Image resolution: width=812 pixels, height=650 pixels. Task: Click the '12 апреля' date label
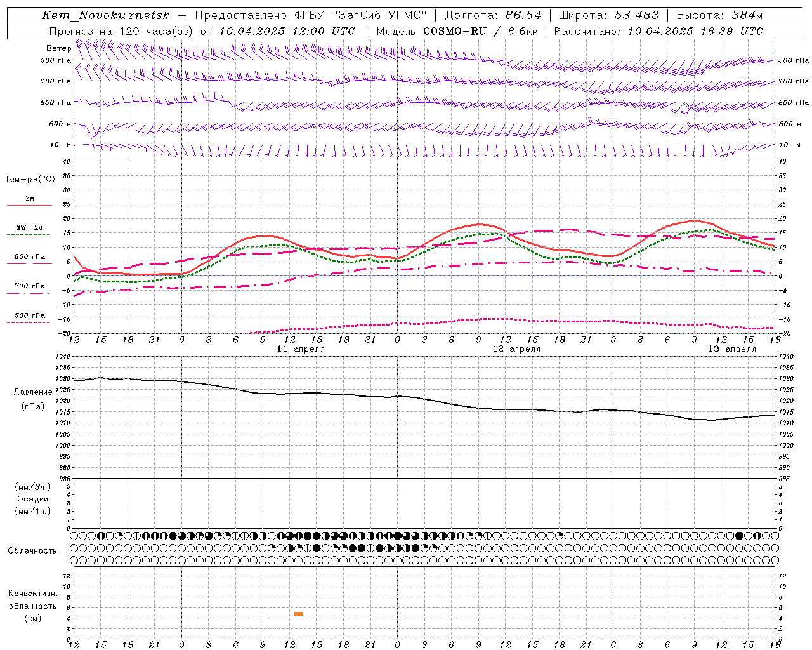(x=517, y=349)
